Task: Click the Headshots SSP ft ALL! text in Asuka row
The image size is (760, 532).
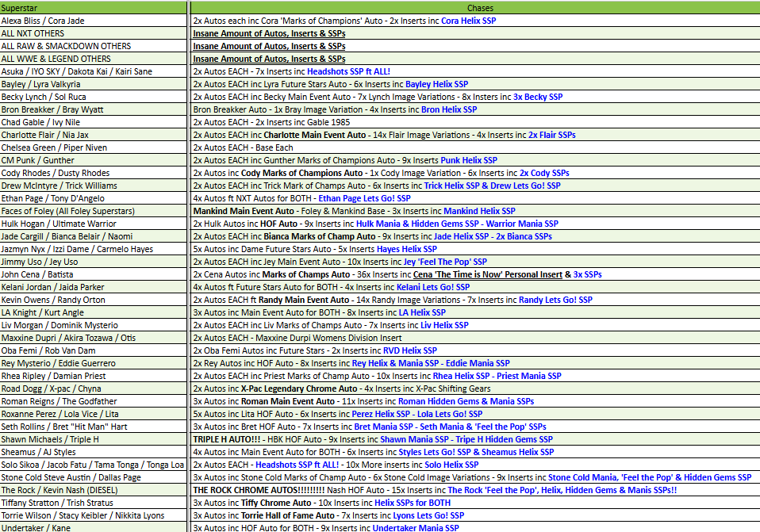Action: [x=359, y=71]
